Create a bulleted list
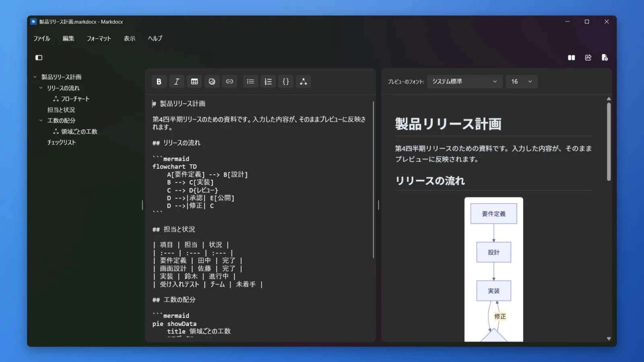 click(x=250, y=82)
